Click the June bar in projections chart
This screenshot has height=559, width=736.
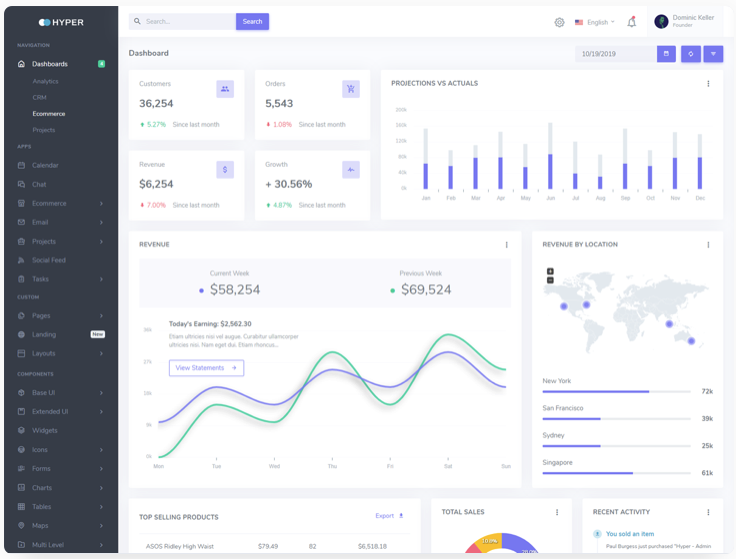550,156
